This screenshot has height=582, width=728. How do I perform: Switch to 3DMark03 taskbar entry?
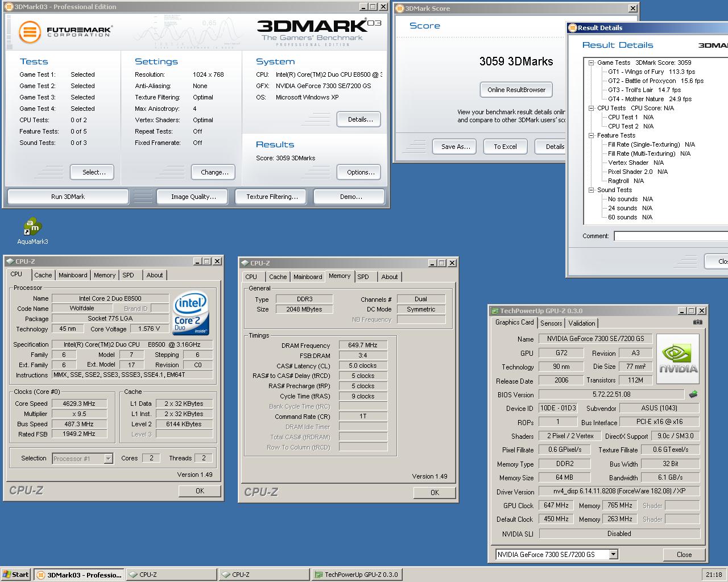pos(78,575)
